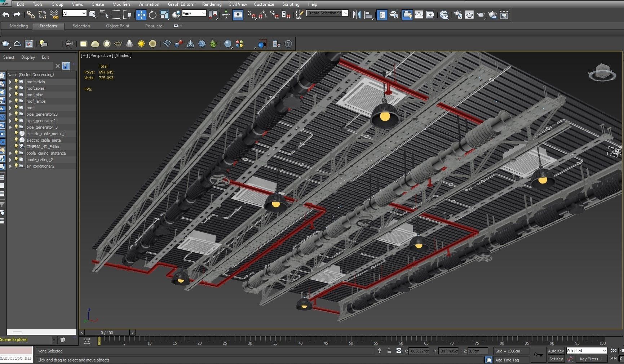Viewport: 624px width, 364px height.
Task: Click the Mirror tool icon
Action: click(357, 15)
